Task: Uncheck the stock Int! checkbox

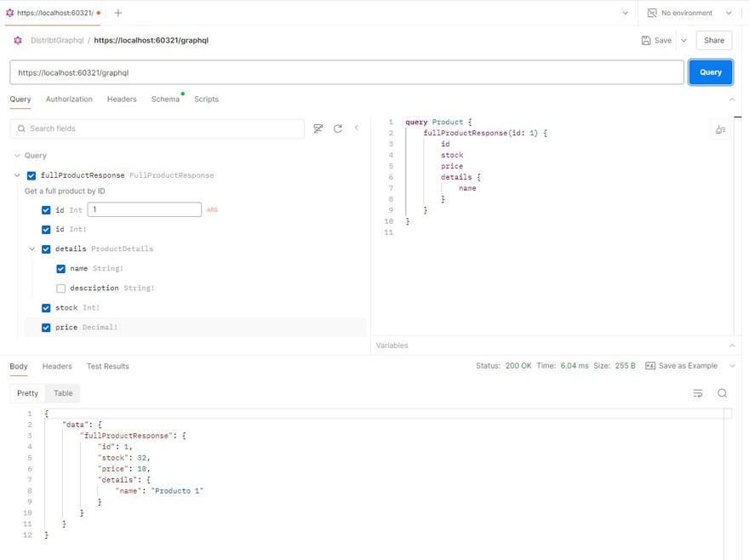Action: pos(46,308)
